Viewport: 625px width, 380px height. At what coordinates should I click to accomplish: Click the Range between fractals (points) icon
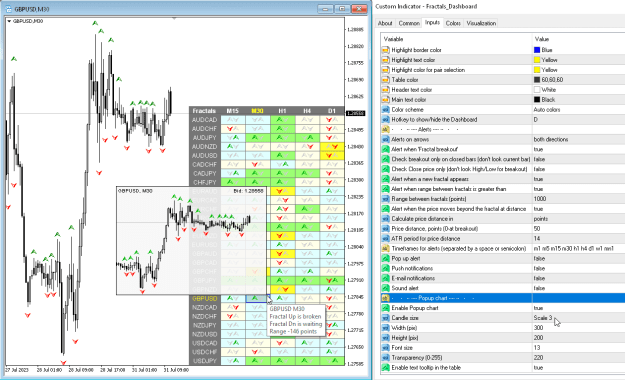point(385,199)
